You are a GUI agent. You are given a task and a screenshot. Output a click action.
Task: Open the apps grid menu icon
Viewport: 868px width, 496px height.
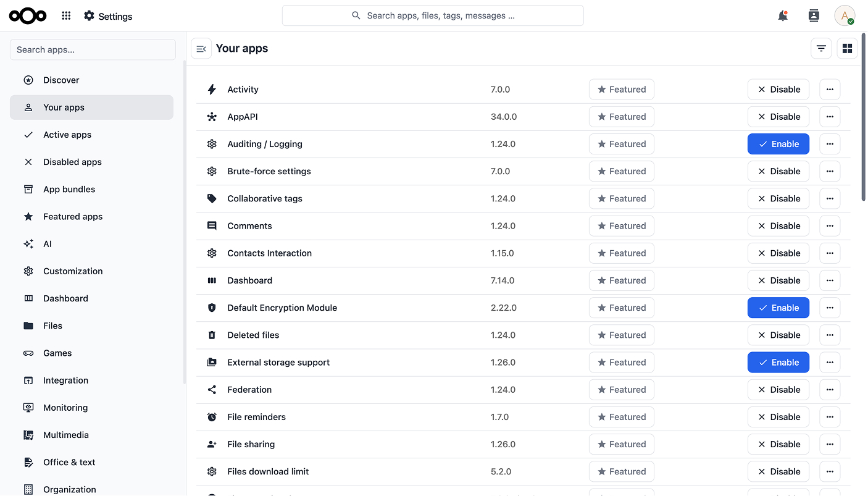click(x=66, y=16)
